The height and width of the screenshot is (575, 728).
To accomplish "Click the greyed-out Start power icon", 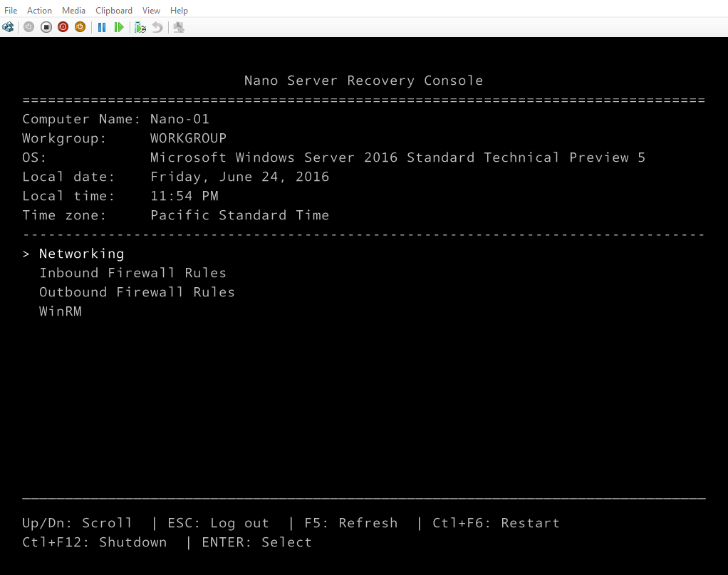I will pyautogui.click(x=28, y=27).
